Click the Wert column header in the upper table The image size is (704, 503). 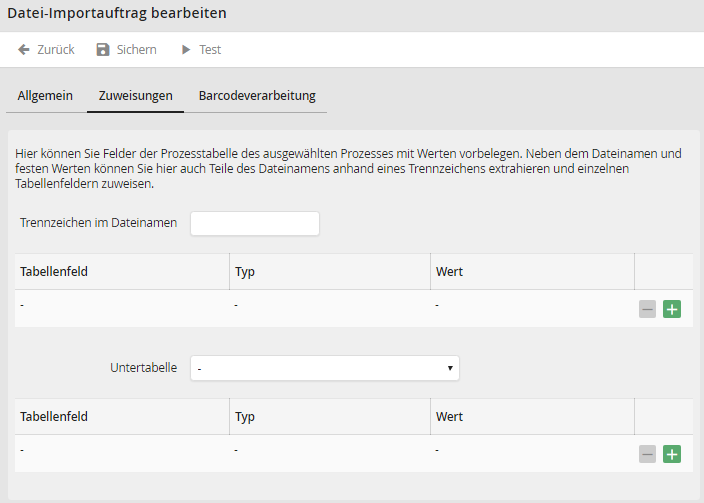pos(449,272)
